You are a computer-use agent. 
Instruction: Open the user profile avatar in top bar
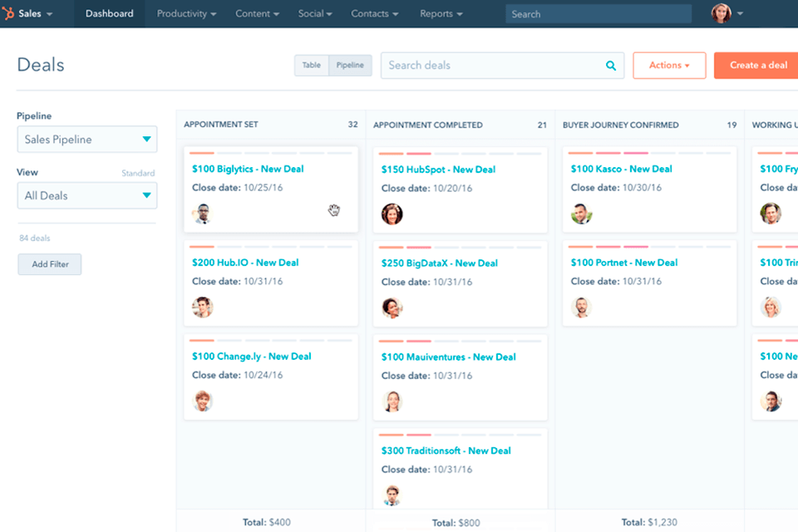coord(721,14)
